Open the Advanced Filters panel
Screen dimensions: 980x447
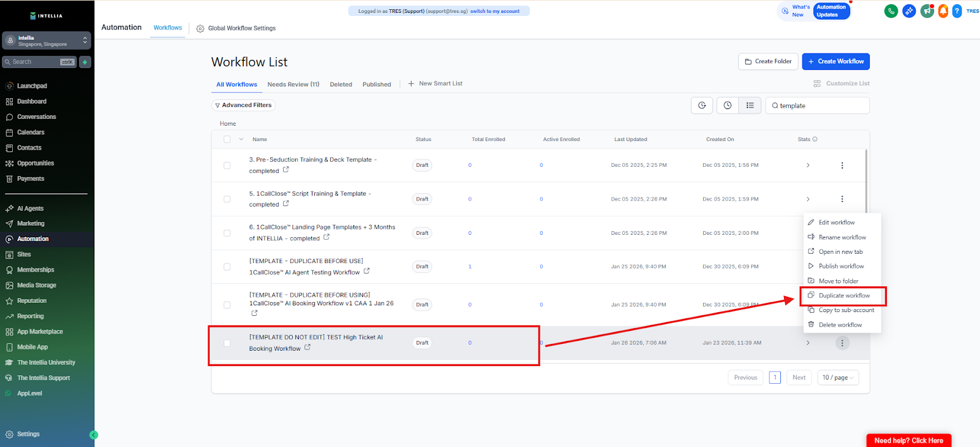(243, 105)
